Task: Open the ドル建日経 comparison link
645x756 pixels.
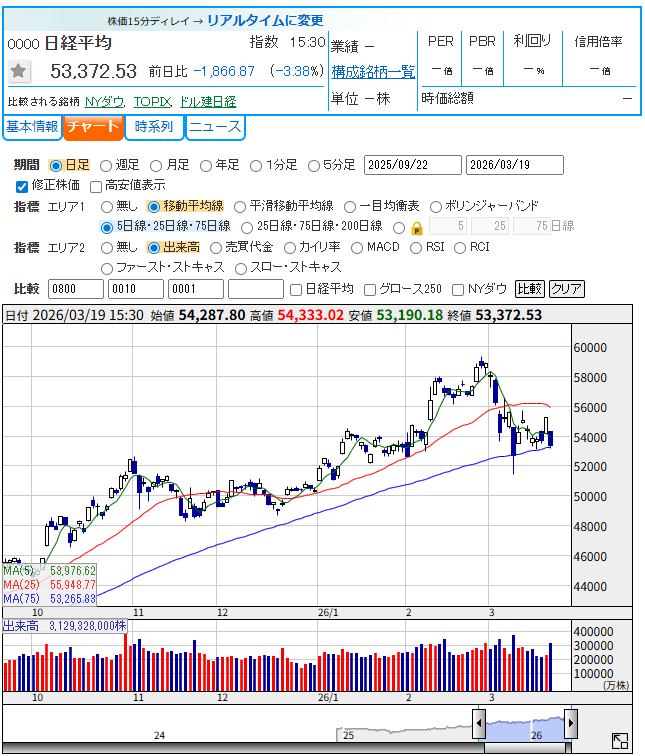Action: click(x=208, y=102)
